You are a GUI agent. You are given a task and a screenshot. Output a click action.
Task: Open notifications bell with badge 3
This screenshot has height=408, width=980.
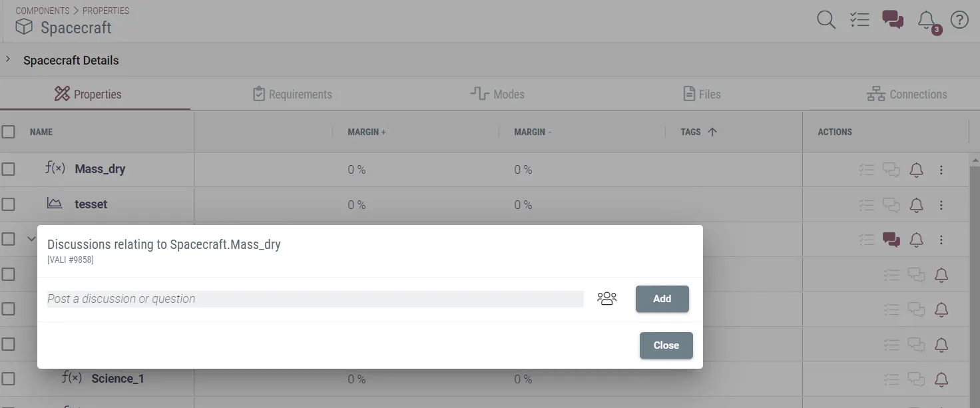coord(927,21)
